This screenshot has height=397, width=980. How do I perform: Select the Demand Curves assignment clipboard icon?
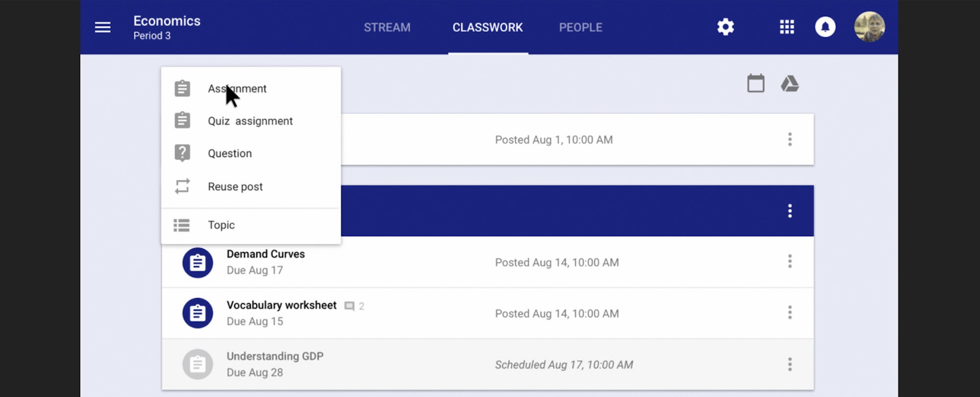[x=197, y=263]
